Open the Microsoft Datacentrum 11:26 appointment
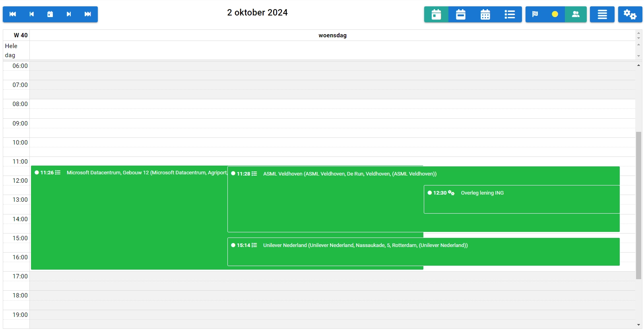Image resolution: width=644 pixels, height=330 pixels. pos(127,218)
